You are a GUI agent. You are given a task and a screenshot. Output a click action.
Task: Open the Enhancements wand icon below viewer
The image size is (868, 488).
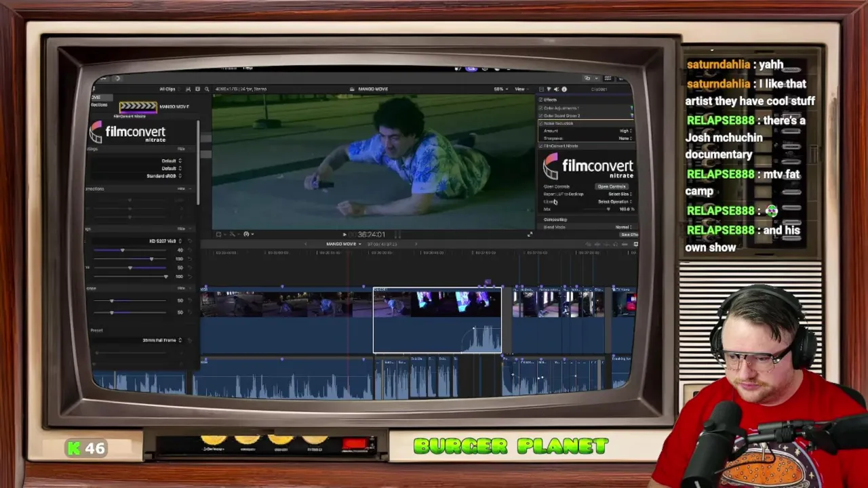233,235
